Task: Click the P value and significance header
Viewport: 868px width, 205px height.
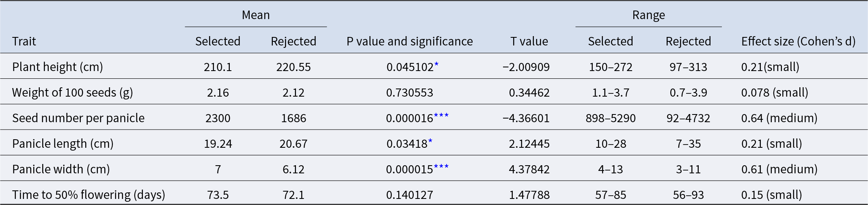Action: [x=409, y=41]
